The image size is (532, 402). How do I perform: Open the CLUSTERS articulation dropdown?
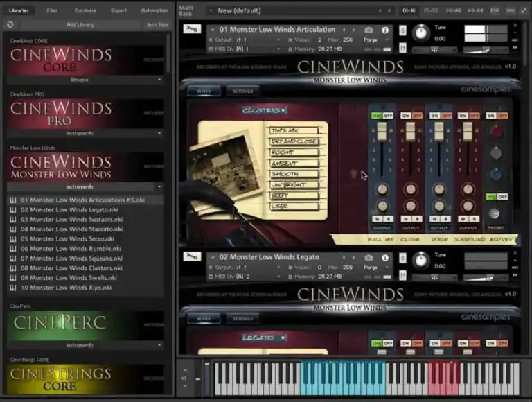tap(265, 110)
